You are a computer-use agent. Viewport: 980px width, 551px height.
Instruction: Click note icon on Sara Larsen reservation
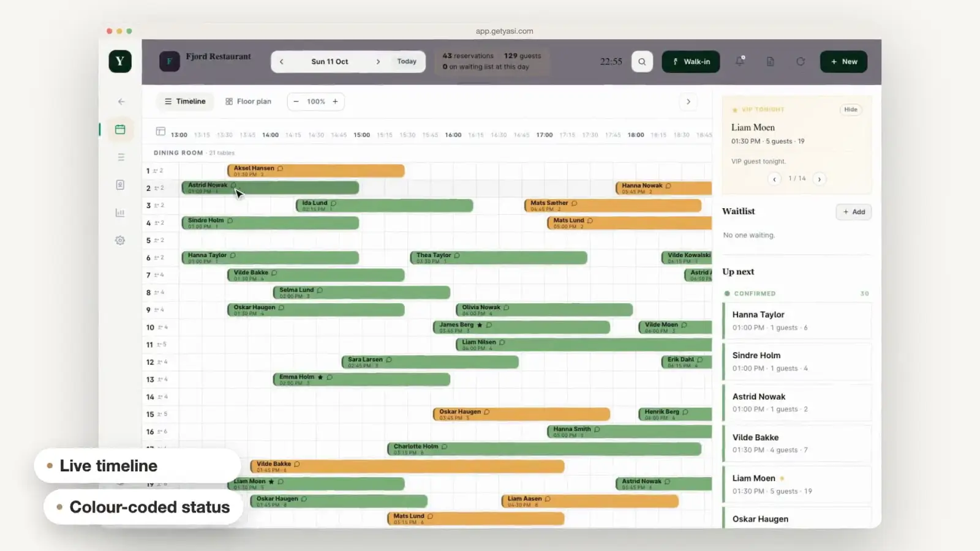pos(389,360)
